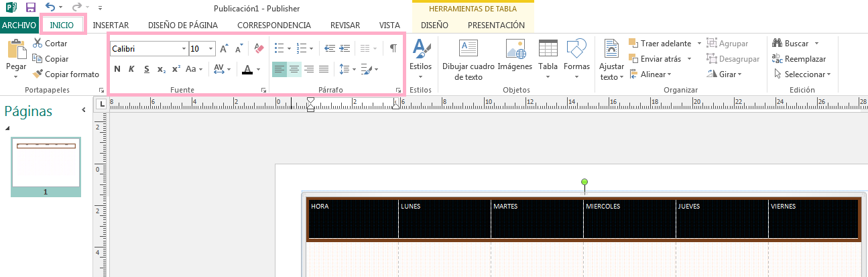Click the Publisher app icon in title bar
The width and height of the screenshot is (868, 277).
coord(11,8)
